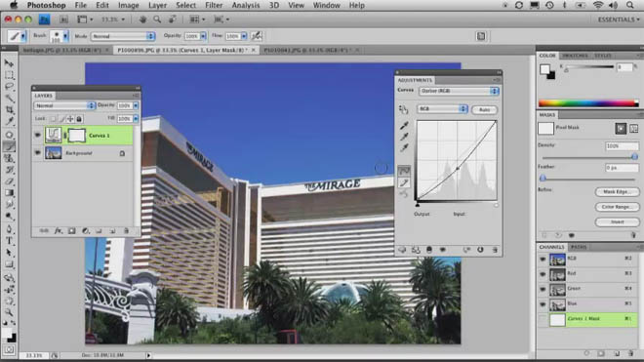Adjust the mask Density slider handle
This screenshot has width=644, height=362.
click(634, 157)
